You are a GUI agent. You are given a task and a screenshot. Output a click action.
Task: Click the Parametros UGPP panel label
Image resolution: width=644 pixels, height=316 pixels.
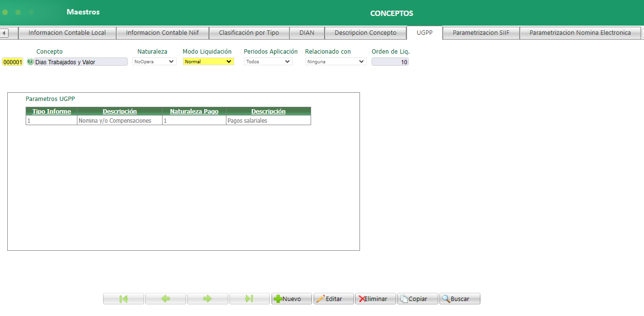pyautogui.click(x=50, y=99)
